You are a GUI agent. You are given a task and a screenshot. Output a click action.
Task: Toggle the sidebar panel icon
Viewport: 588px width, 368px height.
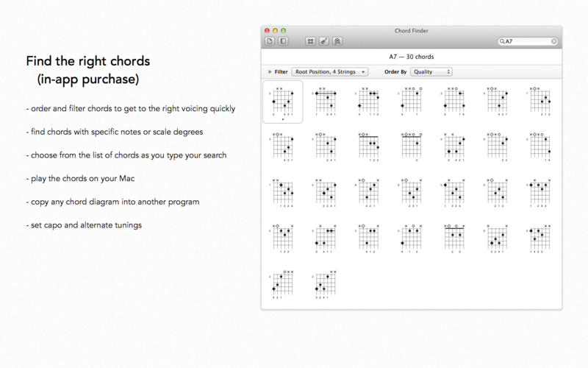click(283, 41)
